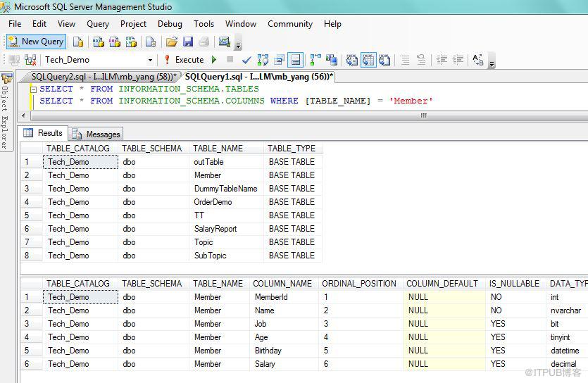Open the Tech_Demo database dropdown
This screenshot has width=588, height=383.
(x=150, y=60)
